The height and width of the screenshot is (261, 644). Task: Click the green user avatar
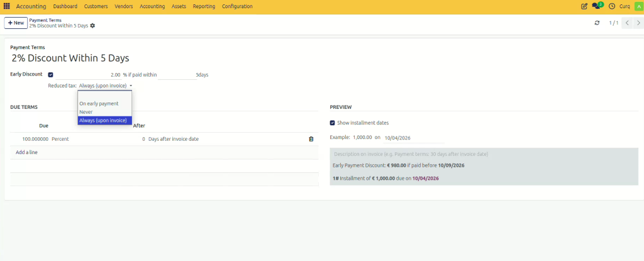638,6
